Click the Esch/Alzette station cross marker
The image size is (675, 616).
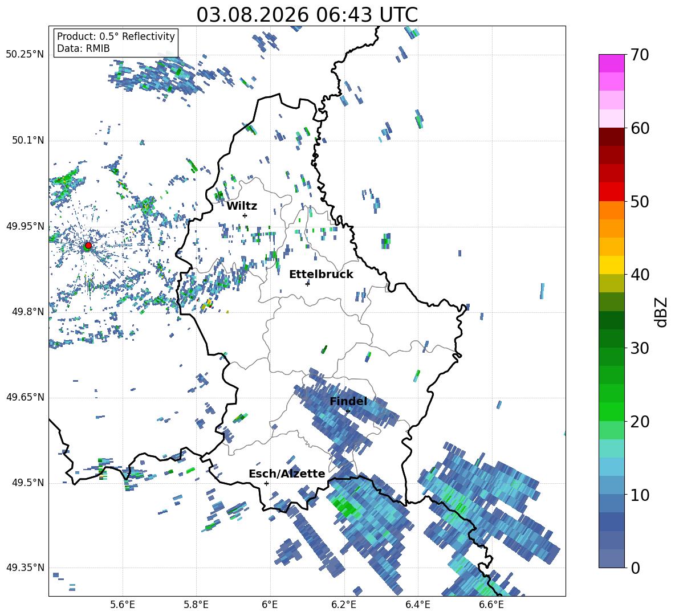[266, 483]
